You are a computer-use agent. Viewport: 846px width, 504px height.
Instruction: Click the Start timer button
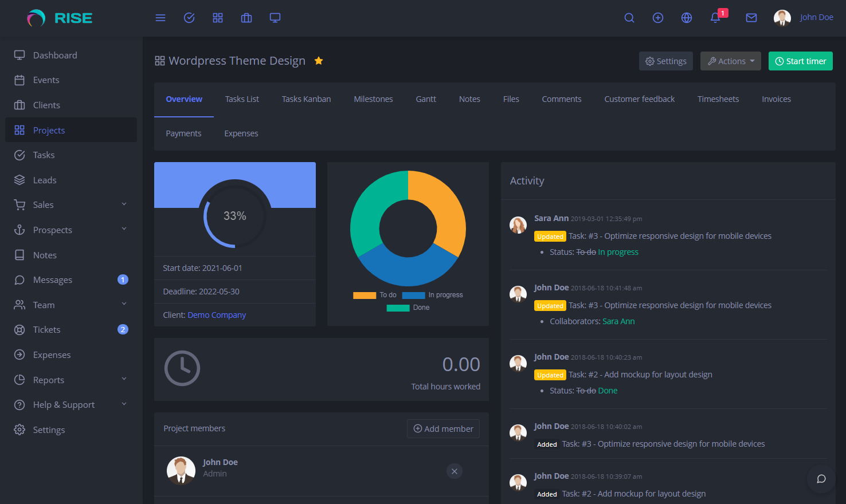(x=800, y=61)
